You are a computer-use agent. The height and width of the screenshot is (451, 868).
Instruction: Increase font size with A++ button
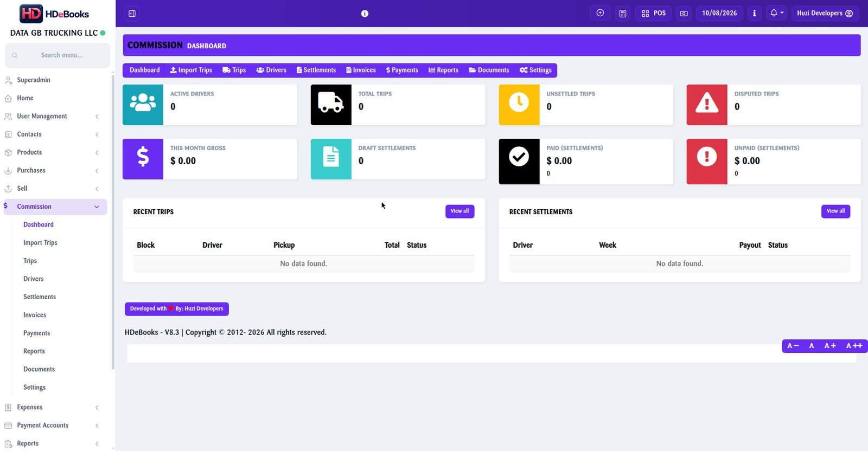(x=854, y=346)
